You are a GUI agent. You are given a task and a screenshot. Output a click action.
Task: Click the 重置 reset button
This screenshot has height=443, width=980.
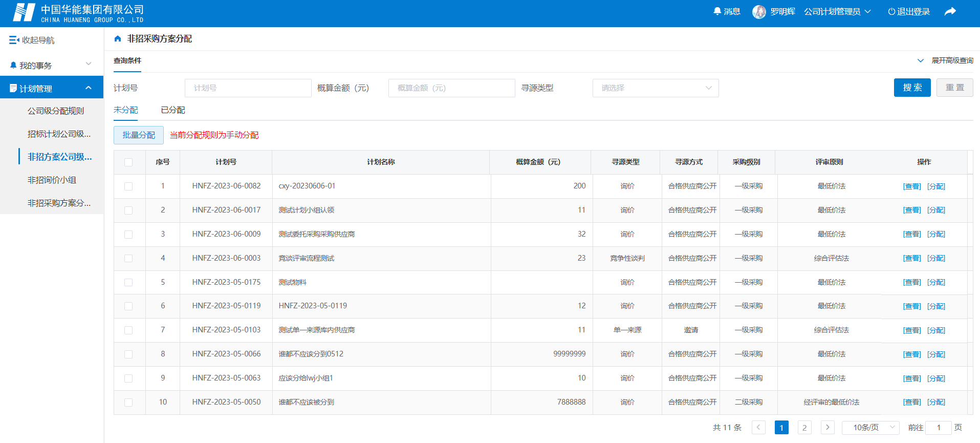coord(955,88)
